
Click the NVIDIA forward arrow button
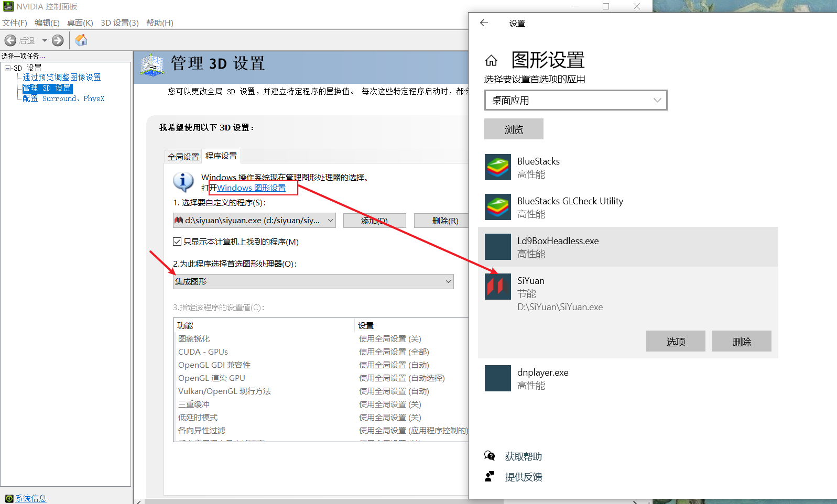pyautogui.click(x=58, y=40)
